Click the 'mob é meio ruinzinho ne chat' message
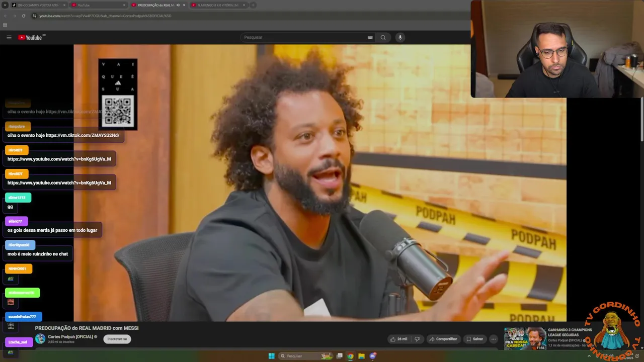The image size is (644, 362). (38, 254)
